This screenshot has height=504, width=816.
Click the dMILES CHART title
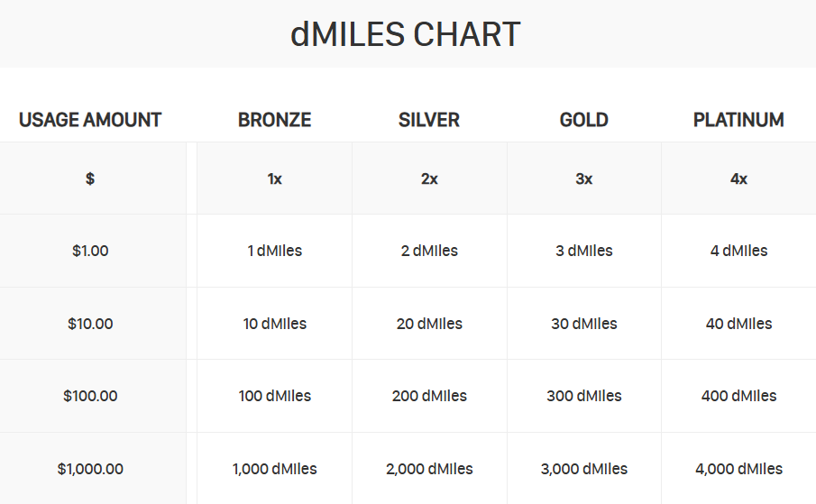pos(405,34)
